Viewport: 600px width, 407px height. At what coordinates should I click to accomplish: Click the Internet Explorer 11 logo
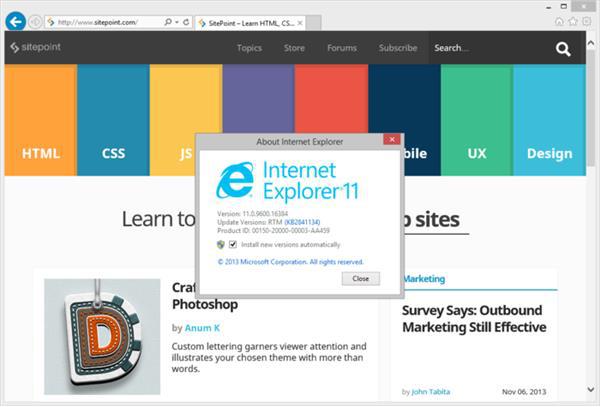(x=287, y=181)
